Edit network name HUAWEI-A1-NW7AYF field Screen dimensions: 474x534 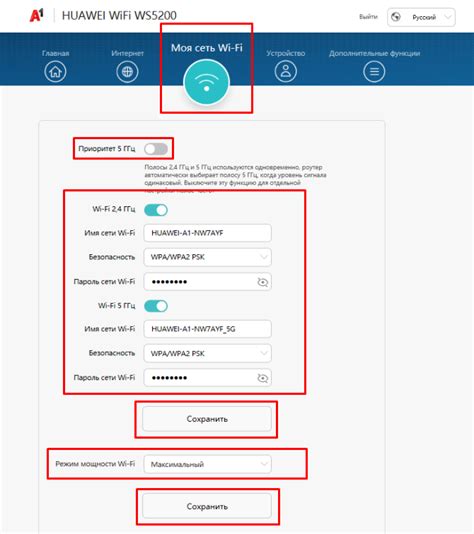coord(207,233)
